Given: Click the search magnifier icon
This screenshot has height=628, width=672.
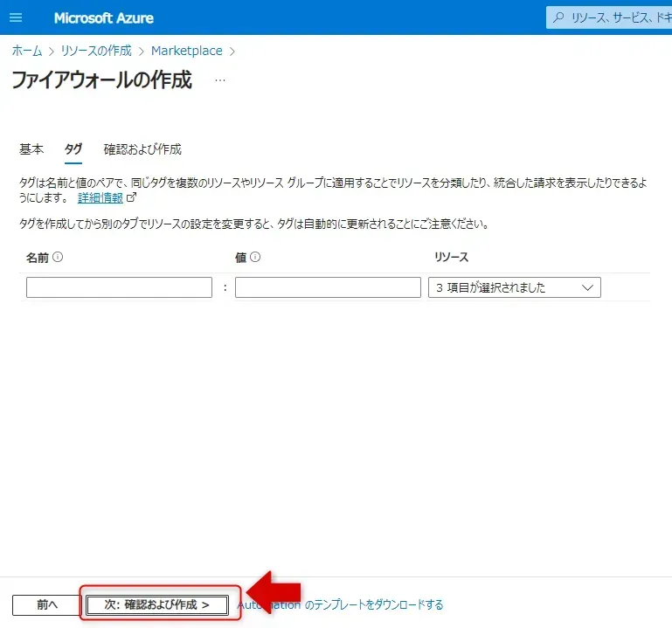Looking at the screenshot, I should click(x=558, y=17).
